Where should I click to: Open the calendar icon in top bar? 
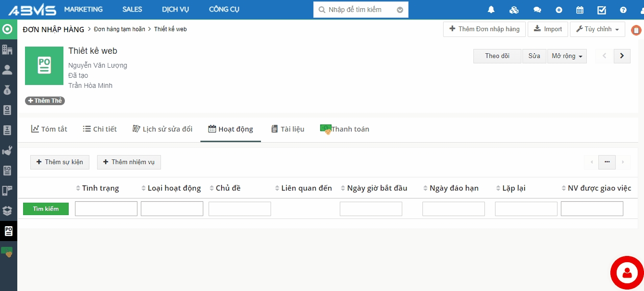pos(580,10)
